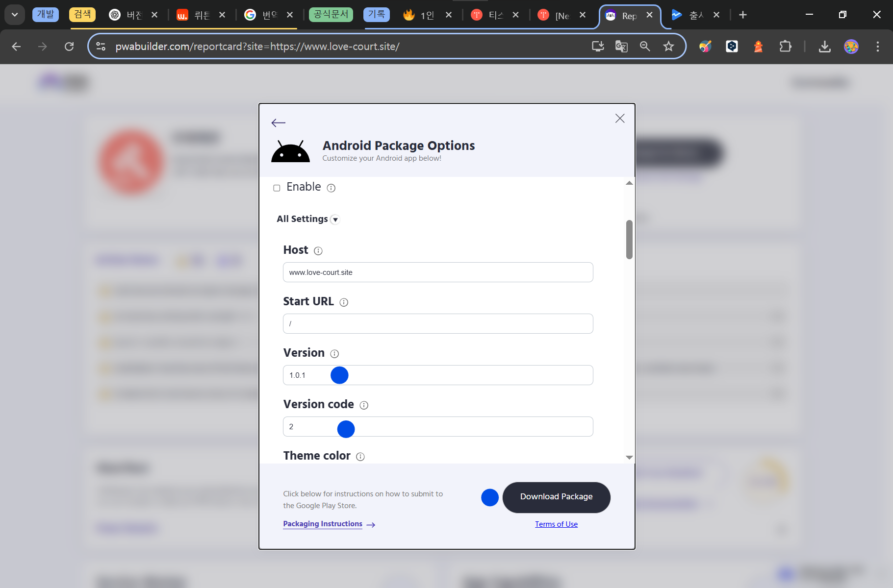This screenshot has width=893, height=588.
Task: Edit the Version field showing 1.0.1
Action: coord(438,375)
